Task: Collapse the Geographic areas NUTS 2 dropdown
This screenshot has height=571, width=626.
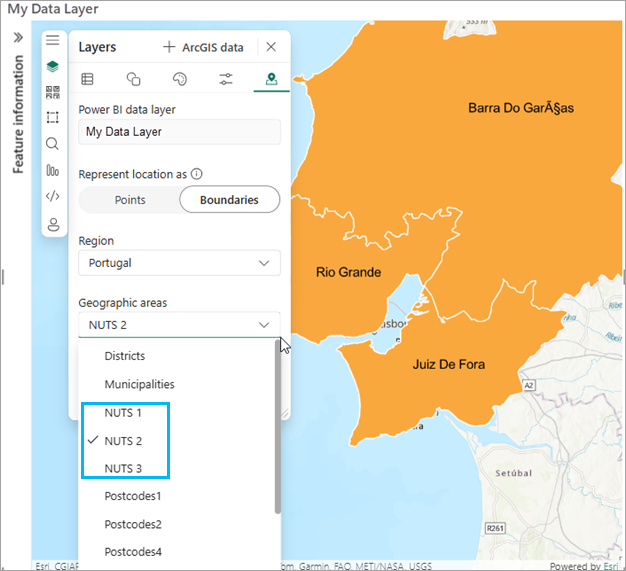Action: point(179,325)
